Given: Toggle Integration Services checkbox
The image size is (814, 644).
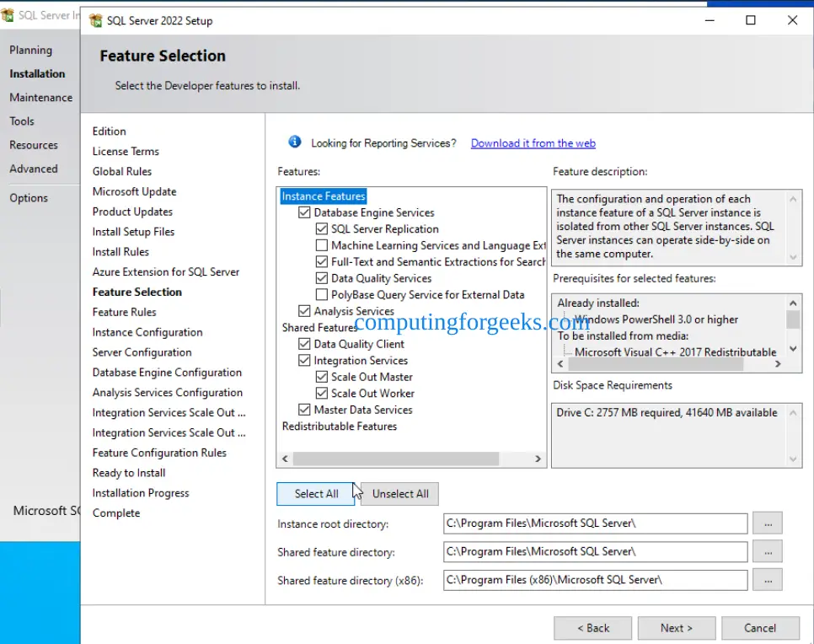Looking at the screenshot, I should [x=304, y=361].
